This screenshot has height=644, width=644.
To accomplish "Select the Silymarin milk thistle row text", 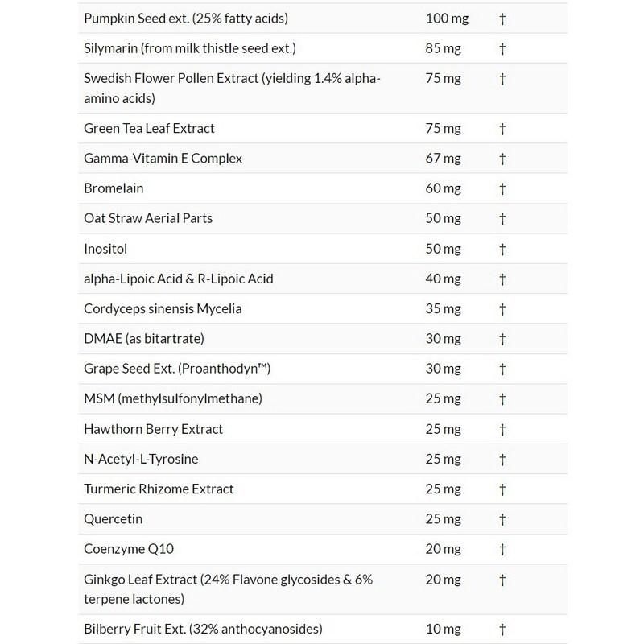I will pyautogui.click(x=190, y=48).
